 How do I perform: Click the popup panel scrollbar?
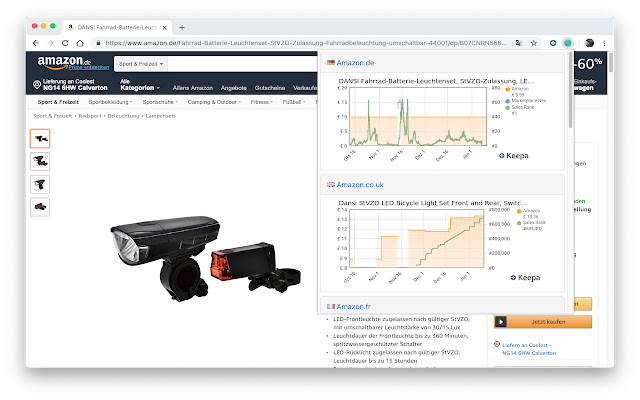[570, 91]
